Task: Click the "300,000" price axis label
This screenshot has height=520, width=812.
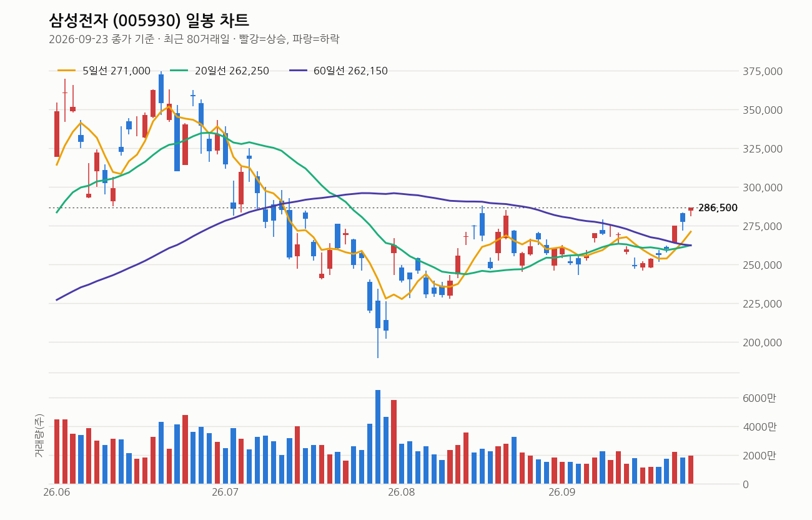Action: (763, 187)
